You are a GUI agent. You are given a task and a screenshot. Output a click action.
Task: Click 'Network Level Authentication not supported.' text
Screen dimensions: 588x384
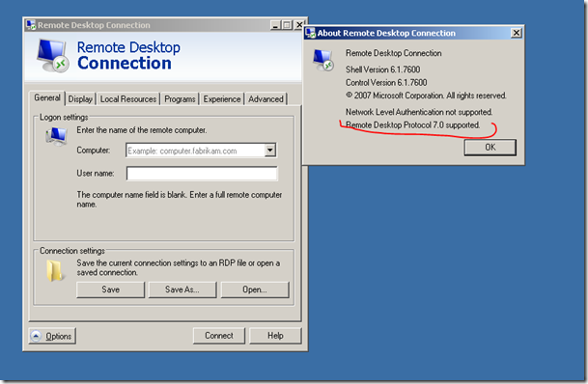click(x=419, y=112)
